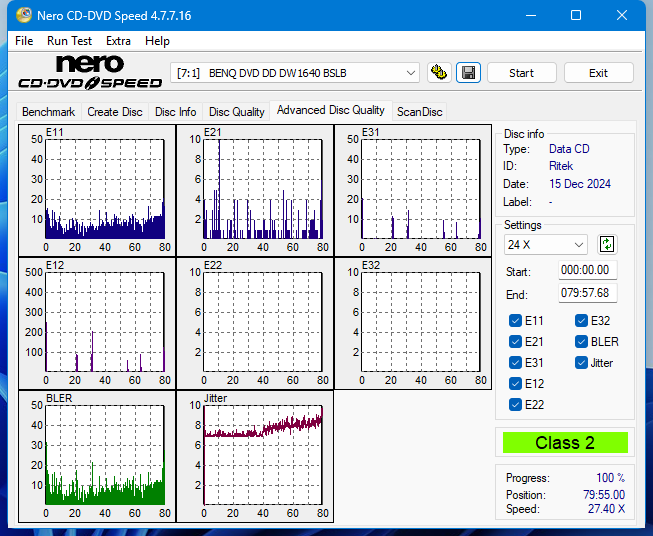The width and height of the screenshot is (653, 536).
Task: Click the green Class 2 indicator
Action: pyautogui.click(x=565, y=443)
